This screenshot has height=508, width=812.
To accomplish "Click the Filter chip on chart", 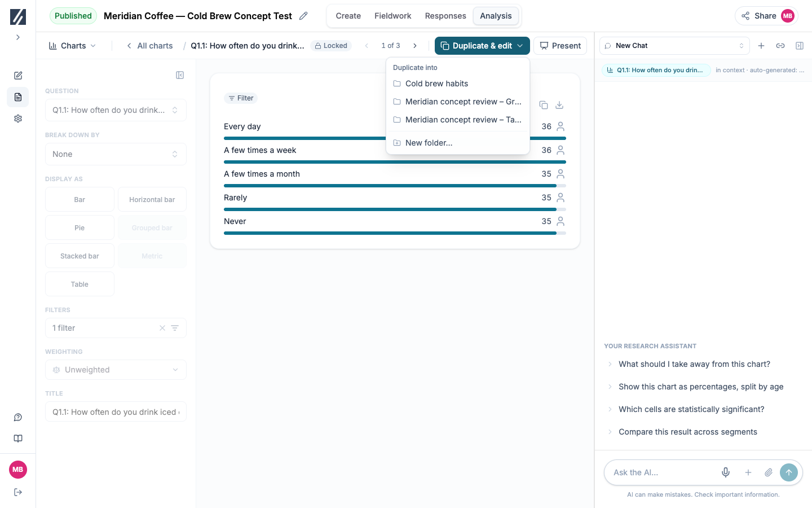I will 241,98.
